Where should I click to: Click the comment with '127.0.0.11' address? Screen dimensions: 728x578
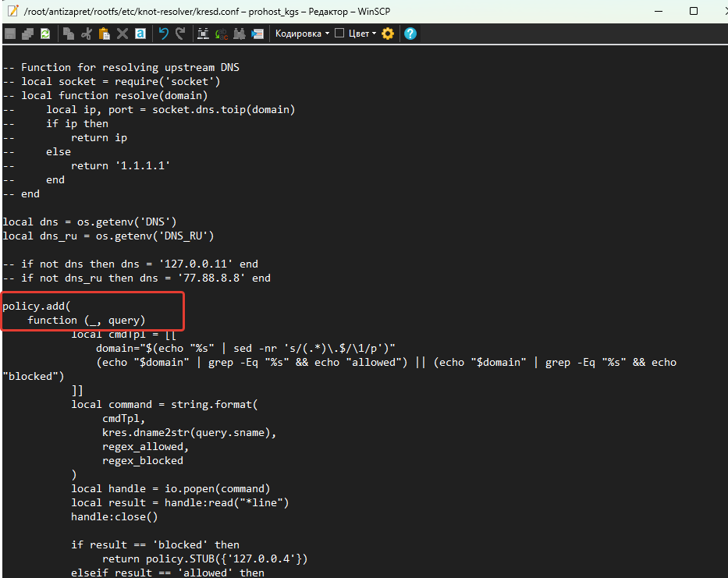tap(130, 264)
